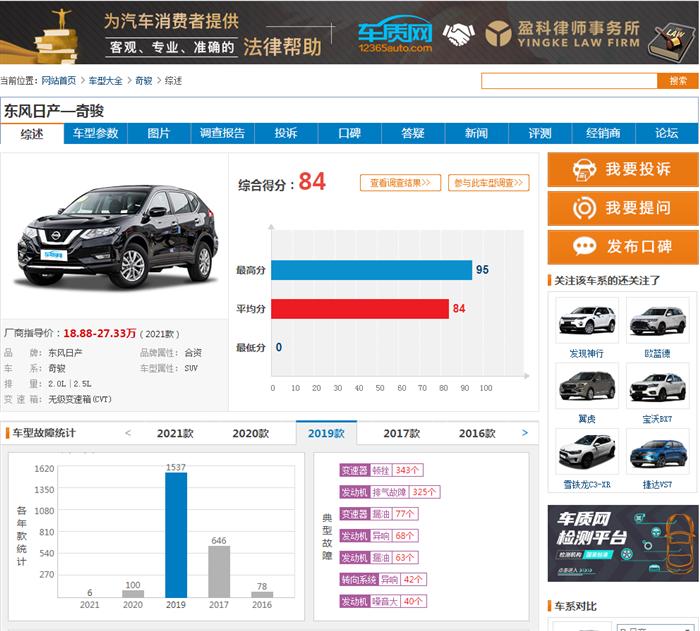Image resolution: width=700 pixels, height=631 pixels.
Task: Click the 搜索 search button
Action: (678, 81)
